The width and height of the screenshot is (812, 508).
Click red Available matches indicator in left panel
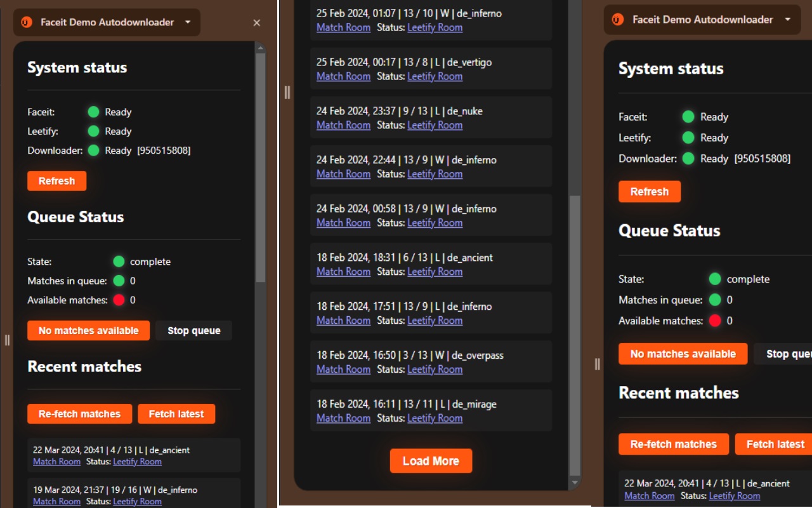pos(119,300)
